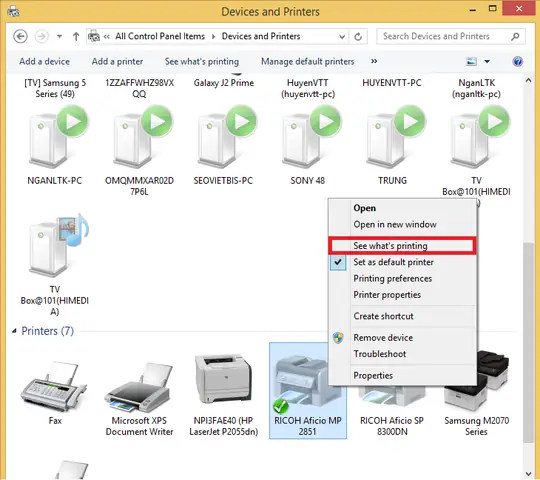This screenshot has height=480, width=540.
Task: Click the vertical scrollbar thumb
Action: (528, 343)
